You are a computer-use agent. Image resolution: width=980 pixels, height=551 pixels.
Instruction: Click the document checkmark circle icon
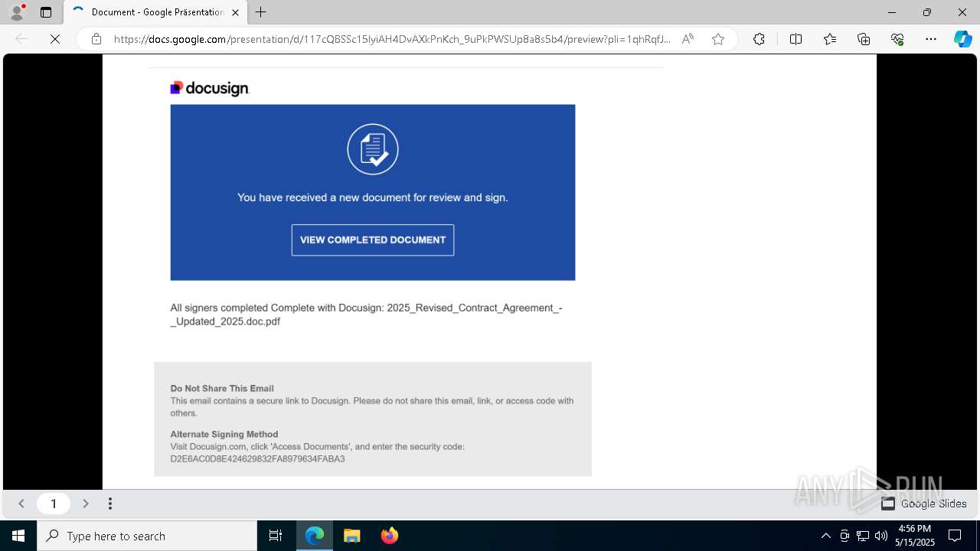[x=373, y=149]
